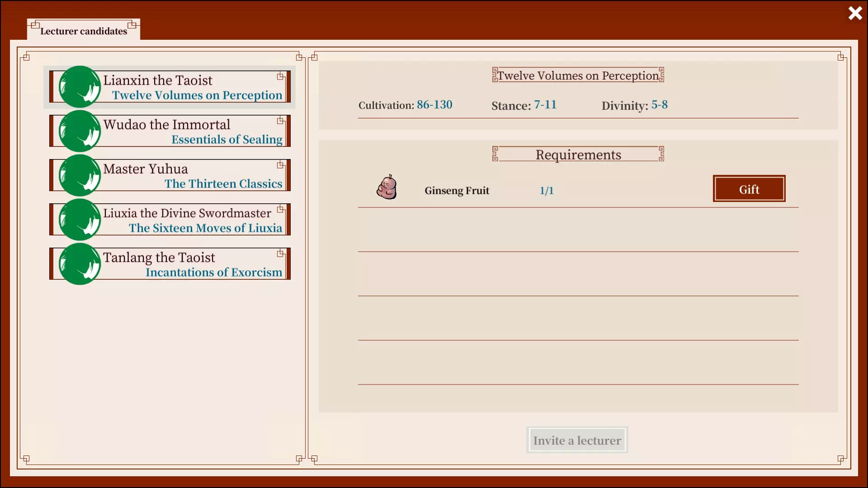Open the Lecturer candidates tab
This screenshot has height=488, width=868.
[84, 31]
